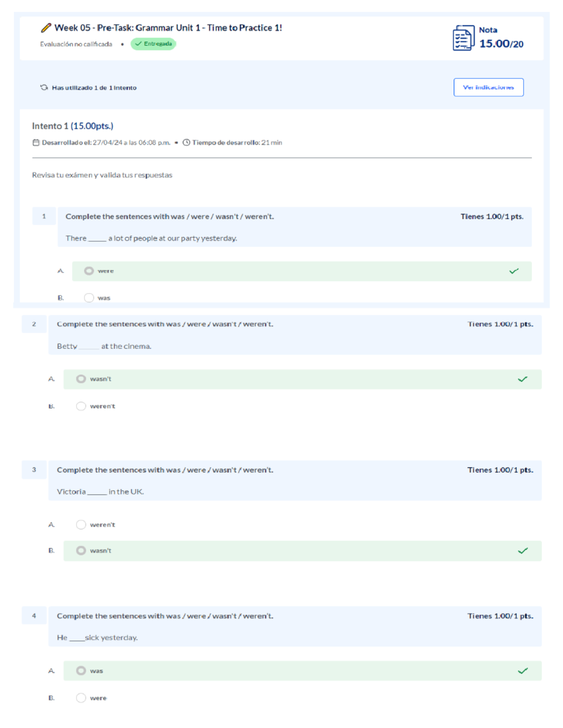Click the calendar icon next to Desarrollado el

pos(35,142)
